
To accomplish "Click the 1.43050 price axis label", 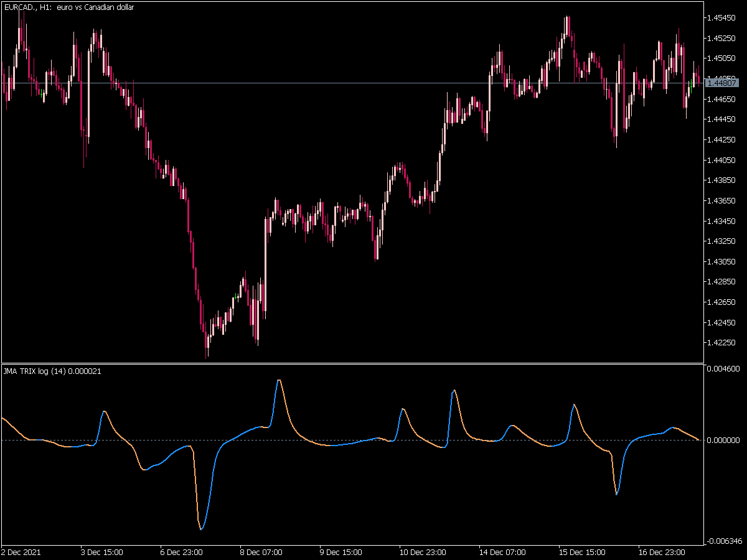I will (x=722, y=261).
